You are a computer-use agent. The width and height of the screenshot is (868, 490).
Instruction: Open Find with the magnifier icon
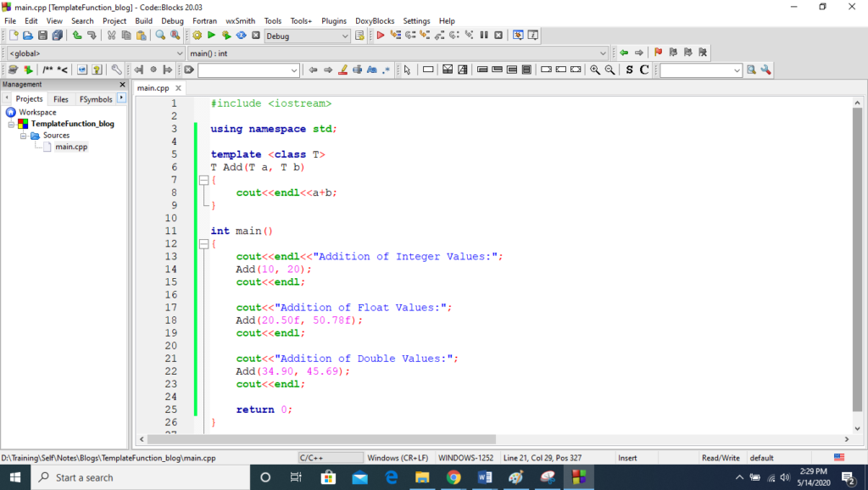tap(159, 35)
